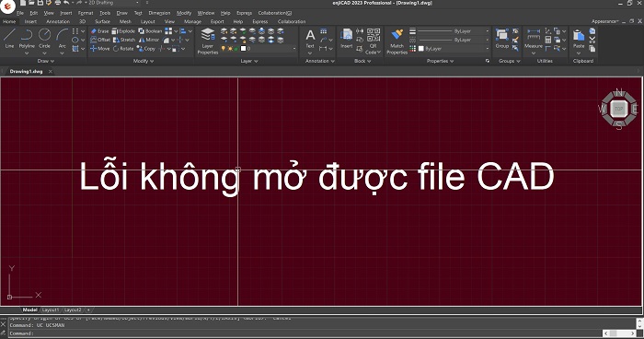The width and height of the screenshot is (644, 339).
Task: Open the File menu
Action: [x=20, y=13]
